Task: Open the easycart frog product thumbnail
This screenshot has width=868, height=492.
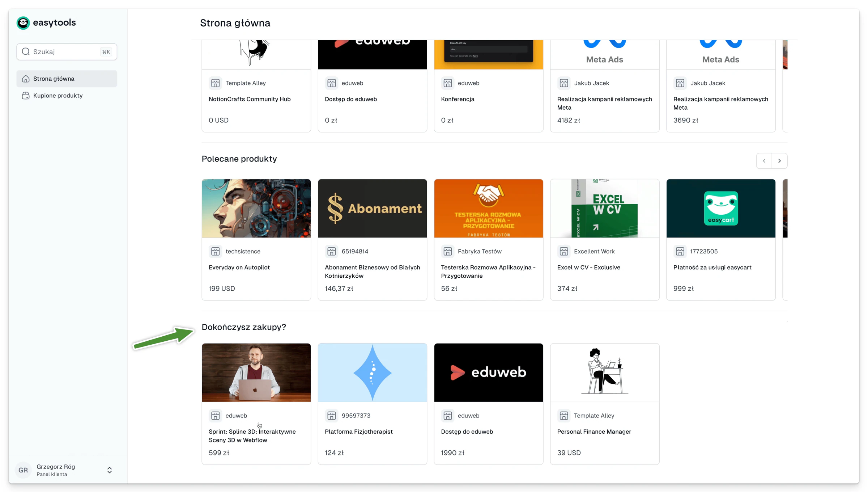Action: tap(721, 209)
